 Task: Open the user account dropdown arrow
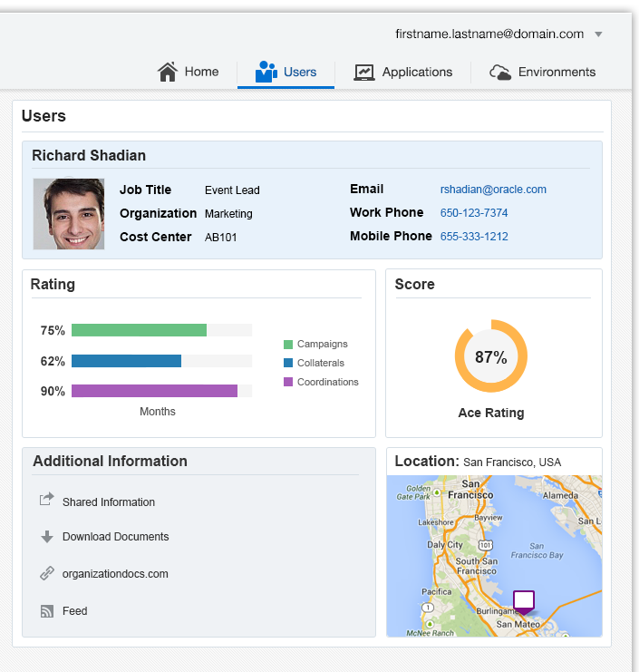(598, 34)
